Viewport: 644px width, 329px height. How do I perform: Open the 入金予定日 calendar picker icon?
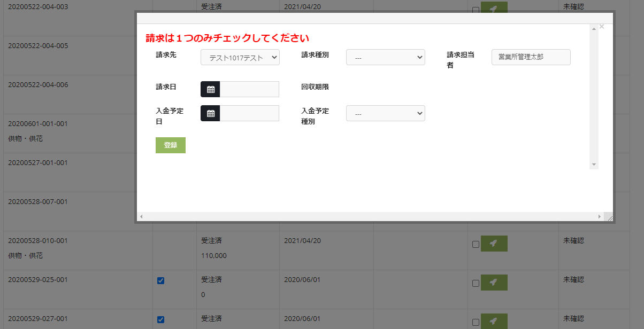click(x=210, y=113)
